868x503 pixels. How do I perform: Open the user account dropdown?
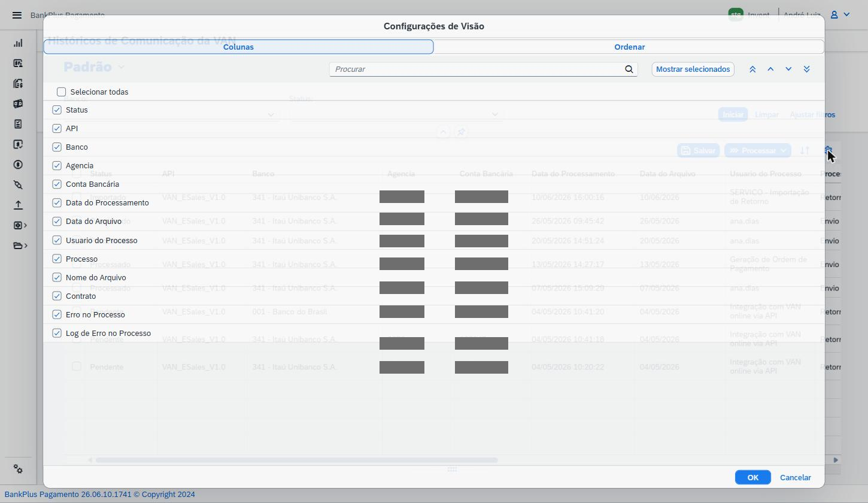click(840, 15)
